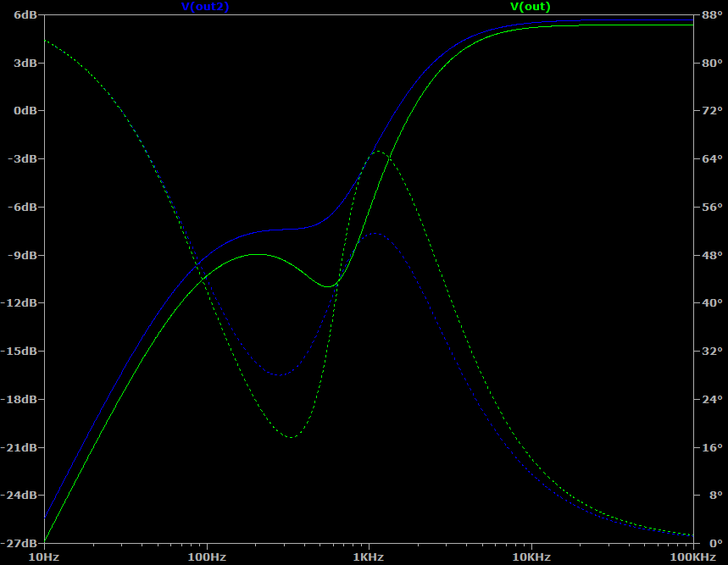Click the 6dB magnitude axis label
728x565 pixels.
(25, 15)
